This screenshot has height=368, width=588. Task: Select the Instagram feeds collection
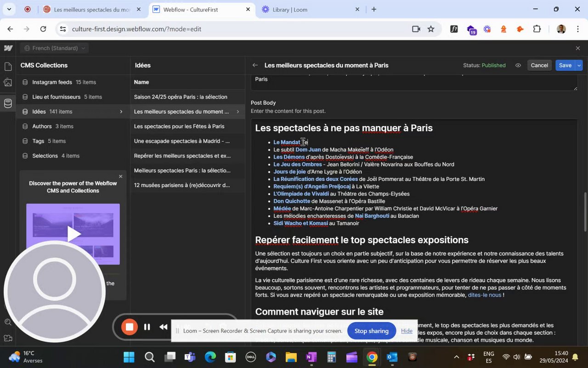click(73, 82)
